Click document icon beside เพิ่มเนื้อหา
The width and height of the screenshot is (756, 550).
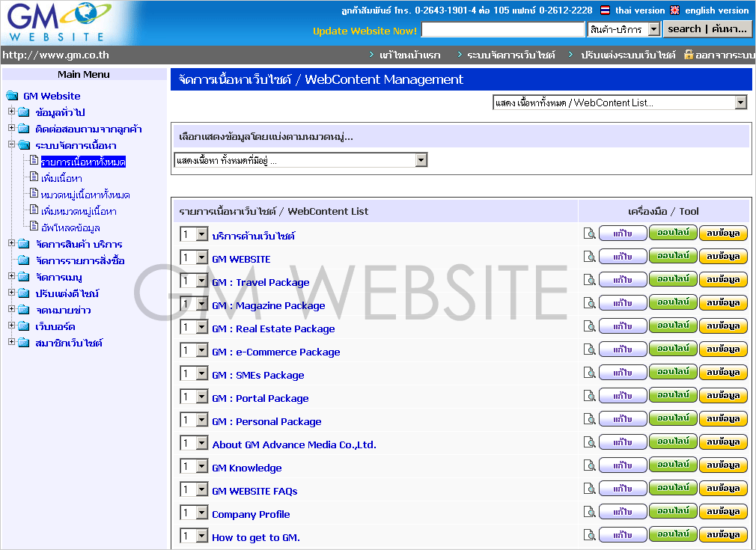click(34, 177)
